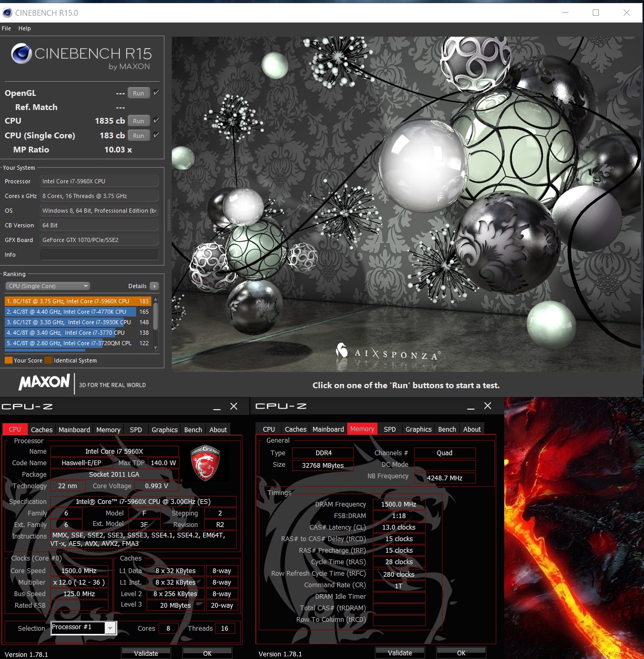Click the GFX Board GeForce GTX 1070 field
The height and width of the screenshot is (659, 644).
tap(99, 240)
